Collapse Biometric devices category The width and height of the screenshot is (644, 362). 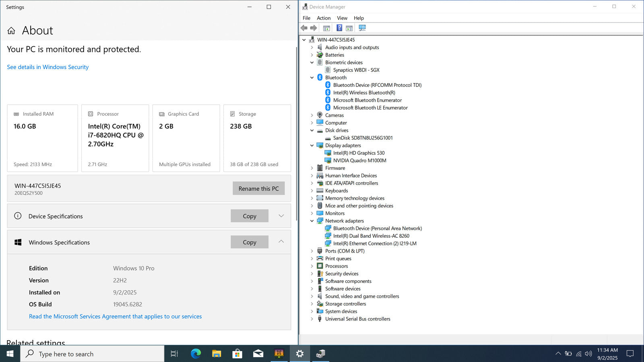(x=312, y=62)
